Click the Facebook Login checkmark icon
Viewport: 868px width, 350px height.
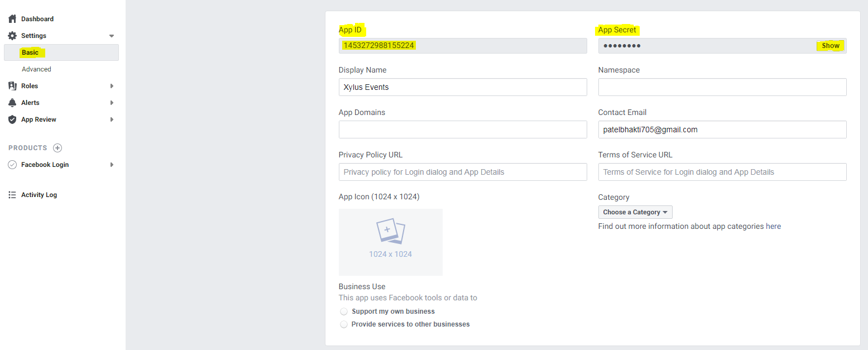point(12,165)
